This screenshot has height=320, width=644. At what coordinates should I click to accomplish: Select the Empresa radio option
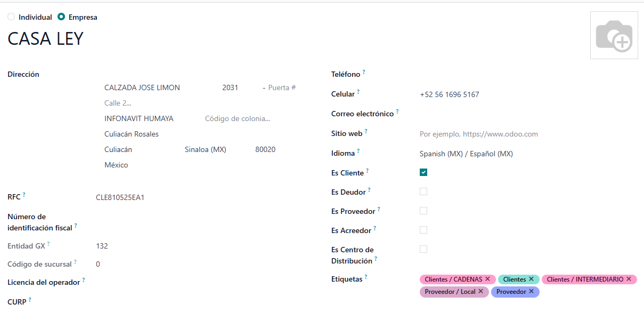[x=61, y=17]
